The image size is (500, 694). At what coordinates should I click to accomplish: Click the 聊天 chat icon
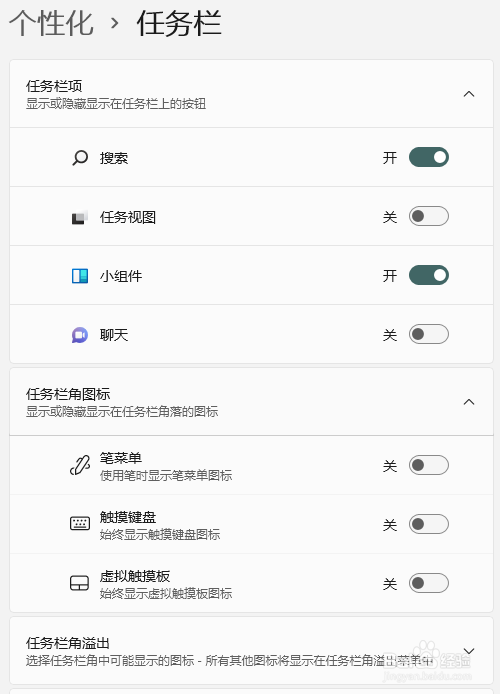click(x=80, y=335)
